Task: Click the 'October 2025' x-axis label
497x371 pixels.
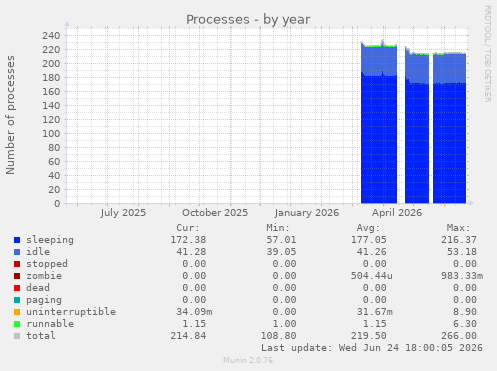Action: [215, 213]
